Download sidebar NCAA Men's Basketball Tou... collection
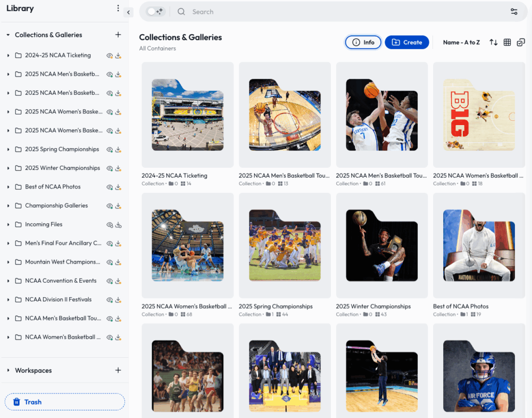Screen dimensions: 532x418 click(x=118, y=318)
